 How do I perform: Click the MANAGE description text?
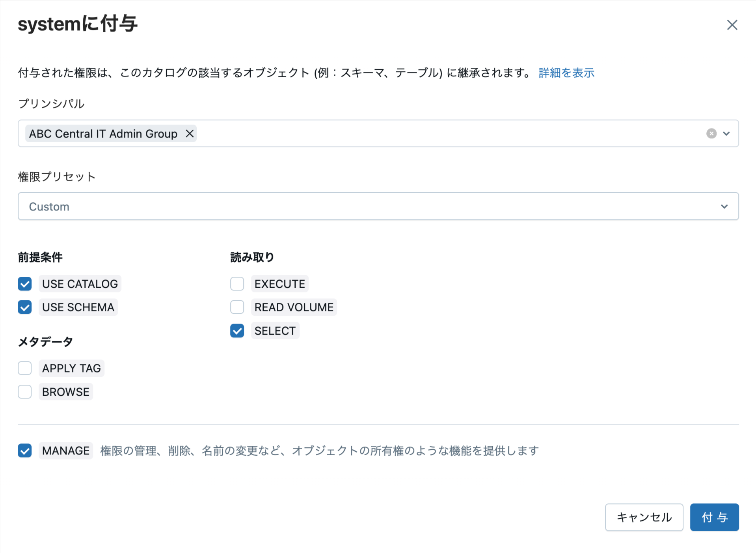pyautogui.click(x=319, y=451)
